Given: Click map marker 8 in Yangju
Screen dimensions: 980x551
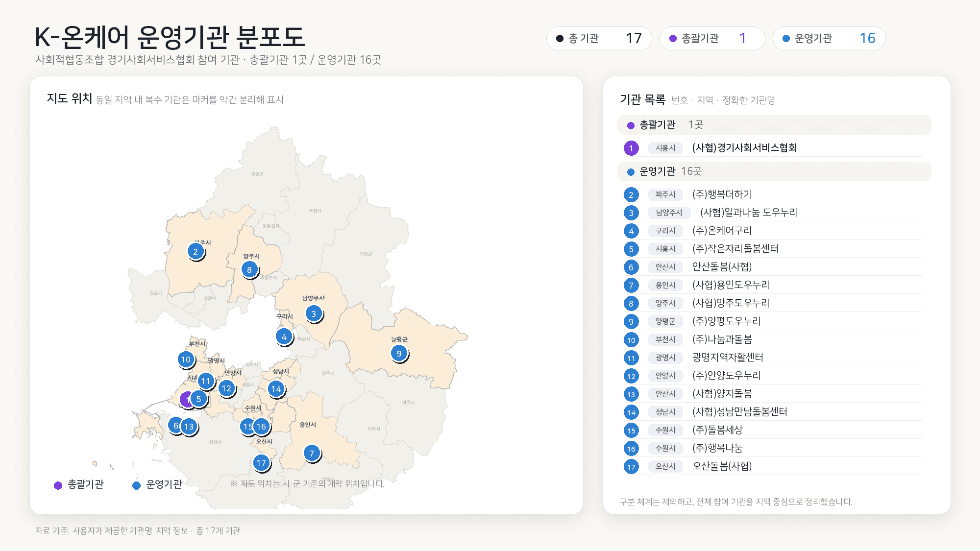Looking at the screenshot, I should [x=249, y=269].
